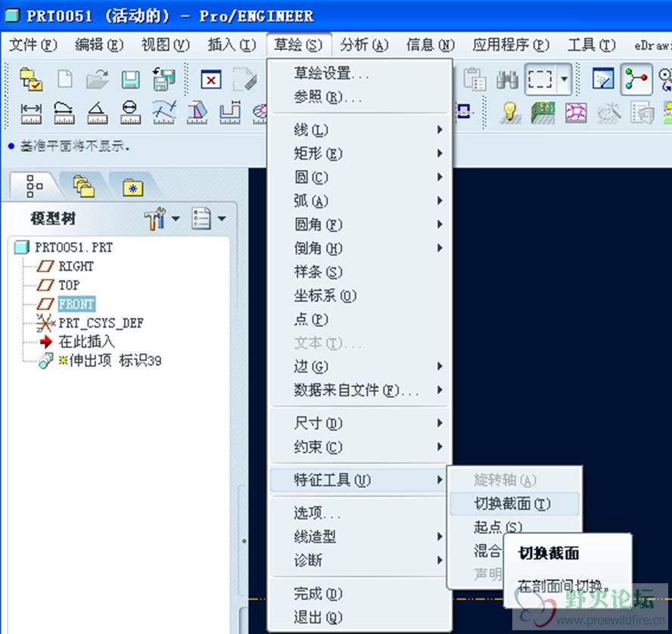
Task: Choose 参照(R)... menu item
Action: pos(359,98)
